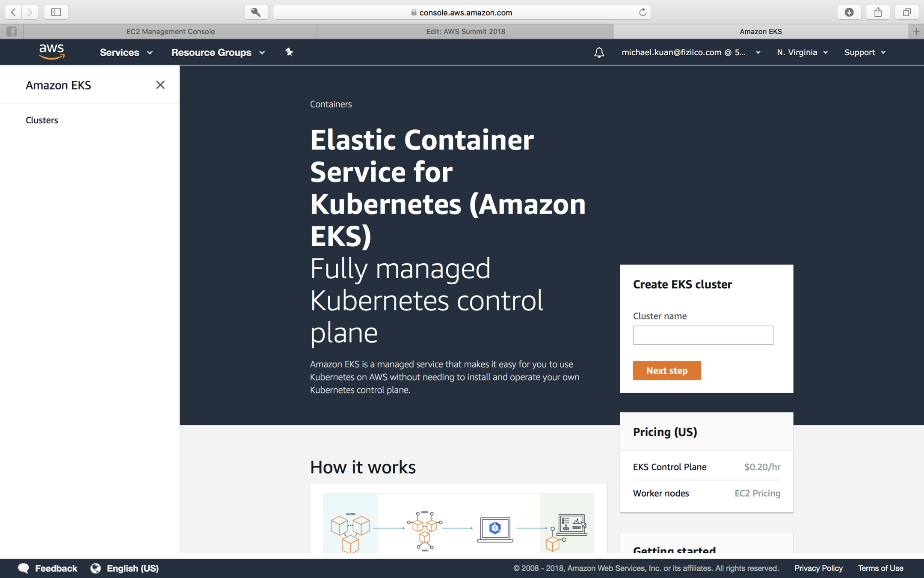
Task: Open the N. Virginia region selector
Action: [x=802, y=52]
